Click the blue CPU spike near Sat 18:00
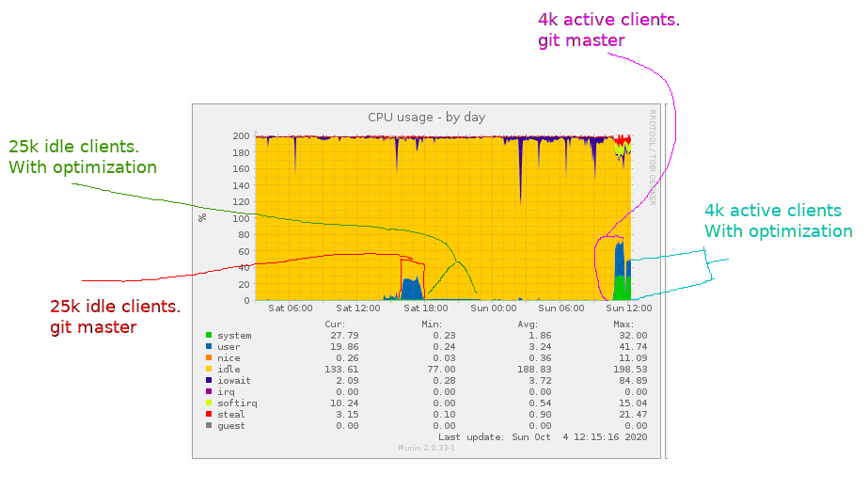This screenshot has width=868, height=490. (x=412, y=289)
